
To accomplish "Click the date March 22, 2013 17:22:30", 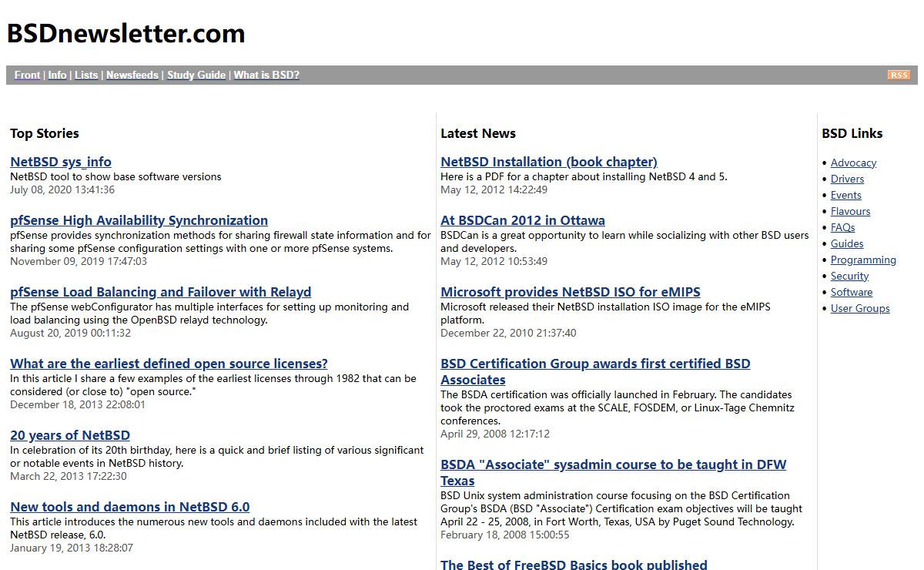I will point(69,476).
